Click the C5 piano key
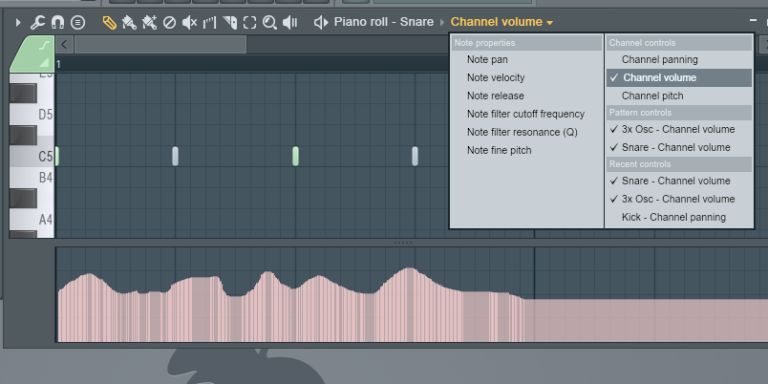Screen dimensions: 768x384 tap(32, 157)
